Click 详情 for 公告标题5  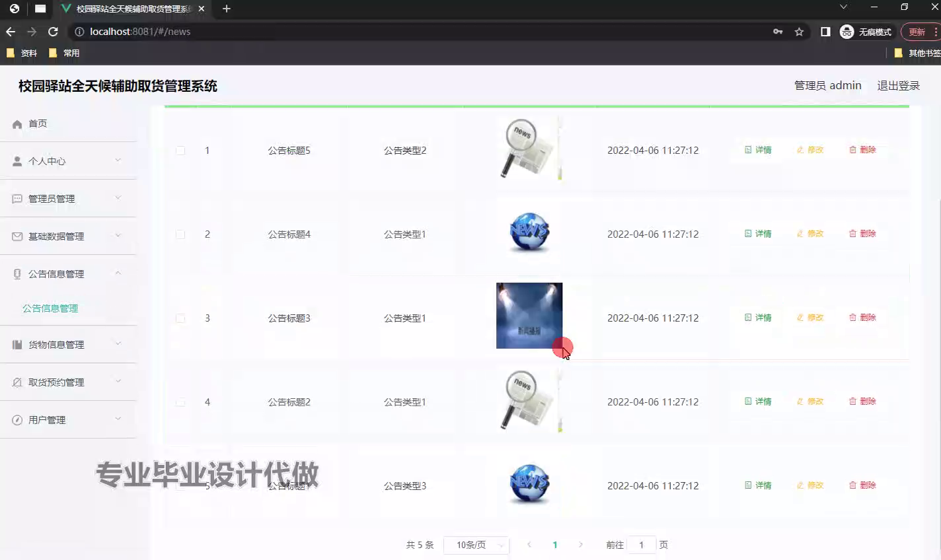(x=758, y=150)
